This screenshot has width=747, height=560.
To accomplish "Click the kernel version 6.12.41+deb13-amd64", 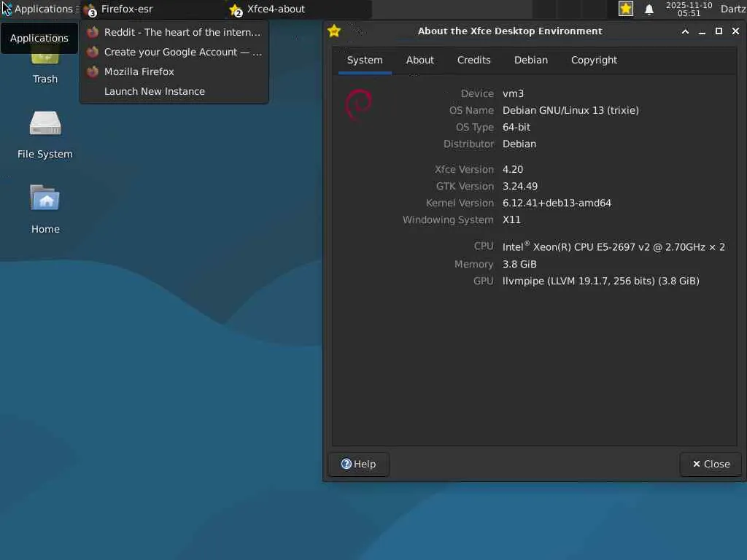I will [x=557, y=203].
